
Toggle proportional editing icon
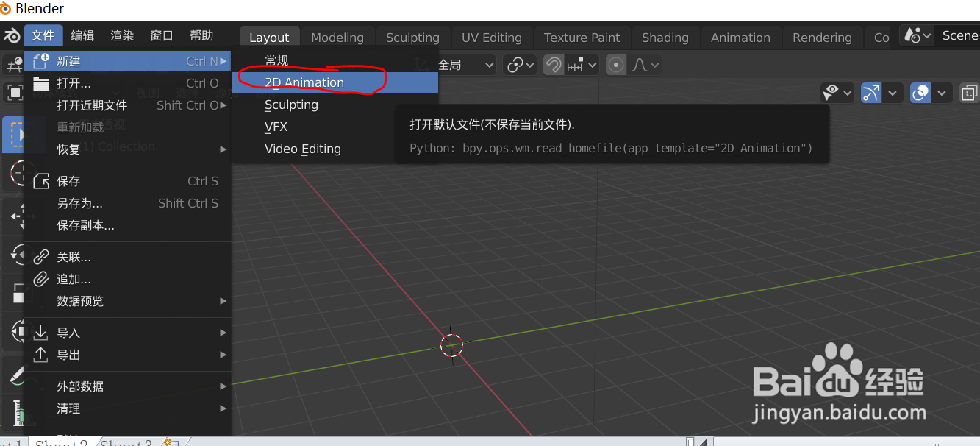tap(616, 65)
